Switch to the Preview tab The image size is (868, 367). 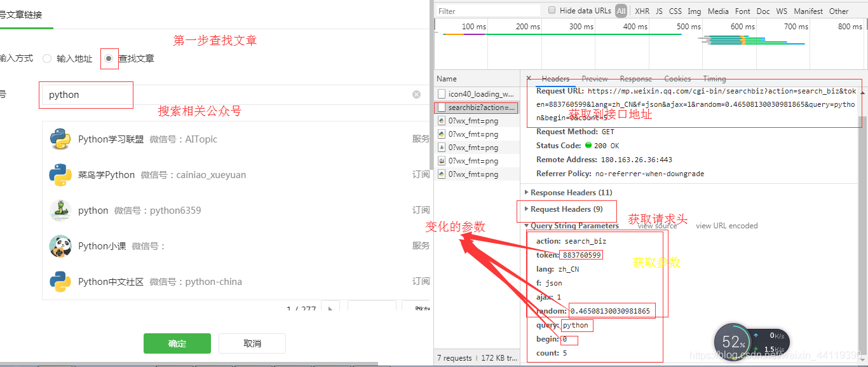pyautogui.click(x=595, y=79)
